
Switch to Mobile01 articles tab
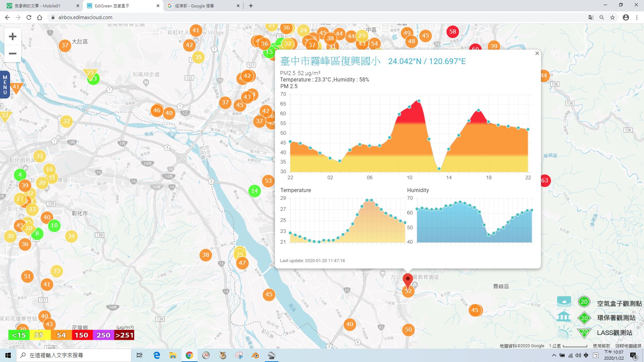[38, 6]
